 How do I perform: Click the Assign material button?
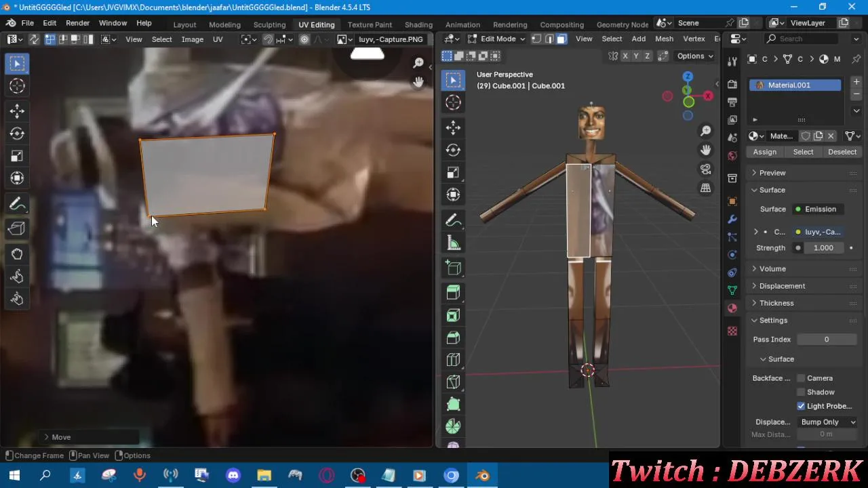pos(764,152)
